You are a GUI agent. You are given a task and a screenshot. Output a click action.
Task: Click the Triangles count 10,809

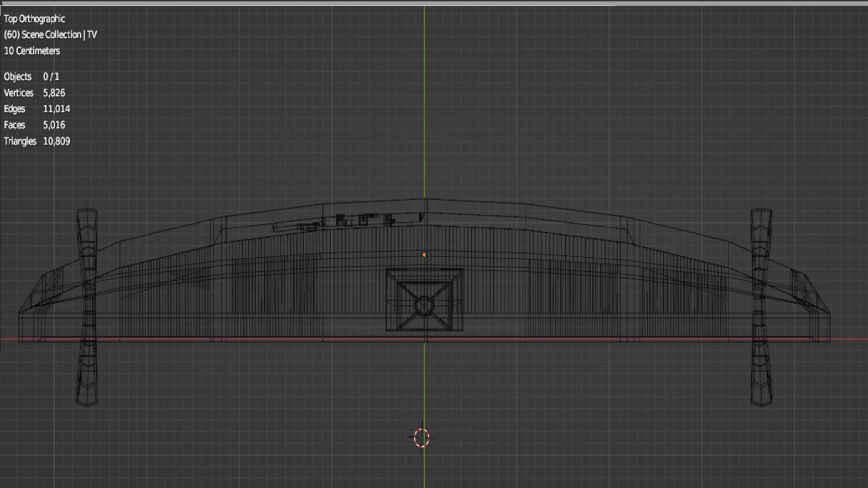coord(56,141)
